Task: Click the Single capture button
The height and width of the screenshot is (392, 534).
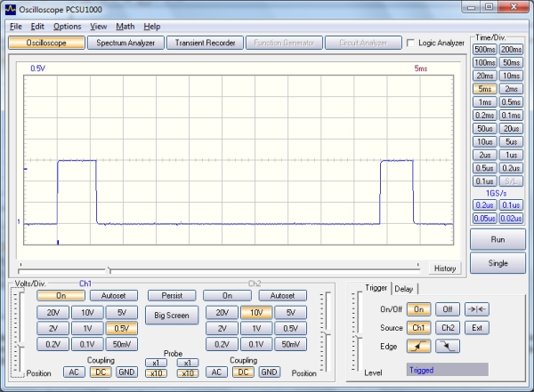Action: coord(498,263)
